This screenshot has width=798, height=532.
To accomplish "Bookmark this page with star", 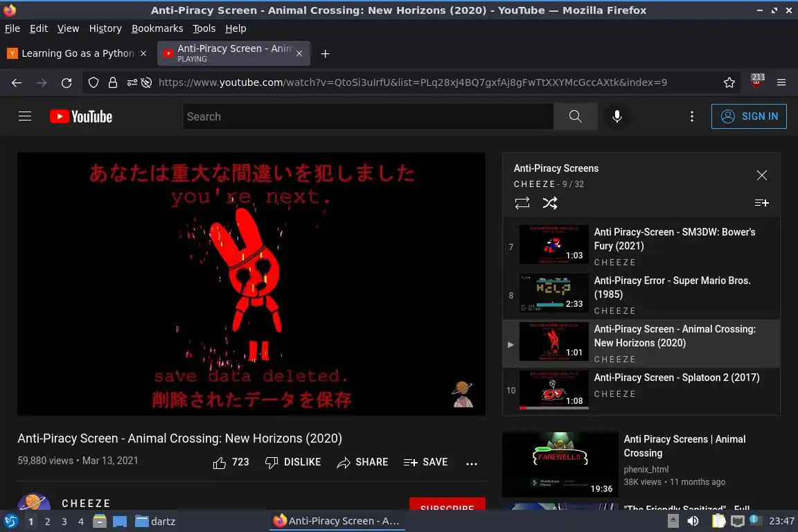I will (729, 82).
